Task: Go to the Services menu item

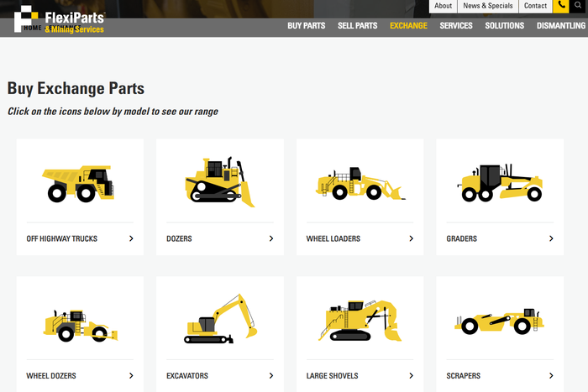Action: [456, 25]
